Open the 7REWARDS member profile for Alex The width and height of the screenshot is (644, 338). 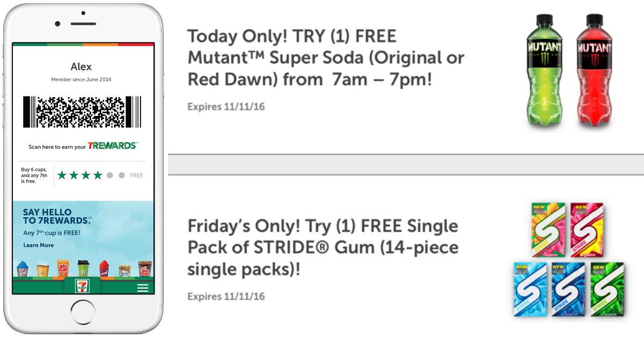pyautogui.click(x=82, y=67)
